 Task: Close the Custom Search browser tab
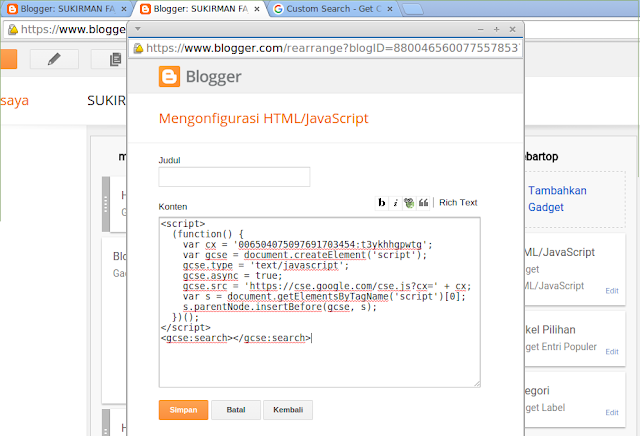coord(390,9)
